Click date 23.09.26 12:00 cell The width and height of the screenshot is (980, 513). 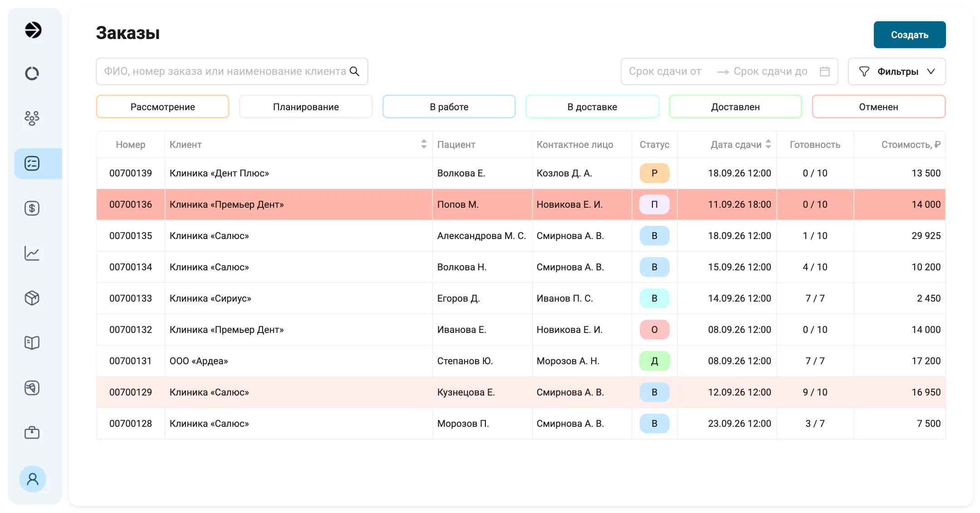pos(727,424)
